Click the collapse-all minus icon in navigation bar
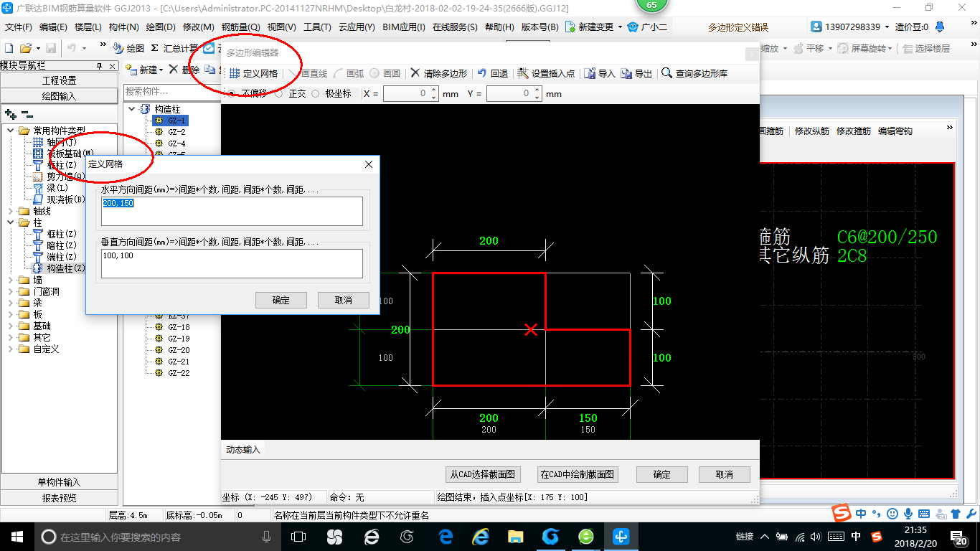This screenshot has height=551, width=980. [27, 113]
